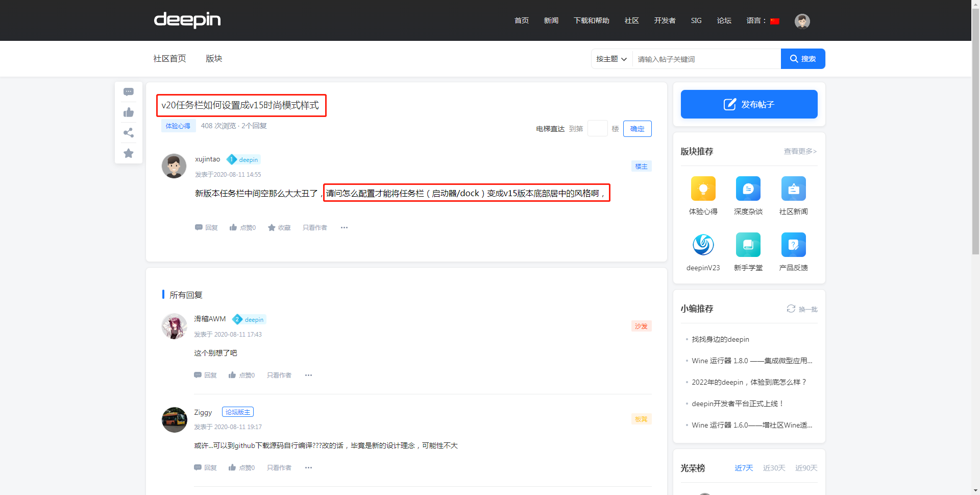
Task: Click the 论坛版主 badge beside Ziggy
Action: pos(238,412)
